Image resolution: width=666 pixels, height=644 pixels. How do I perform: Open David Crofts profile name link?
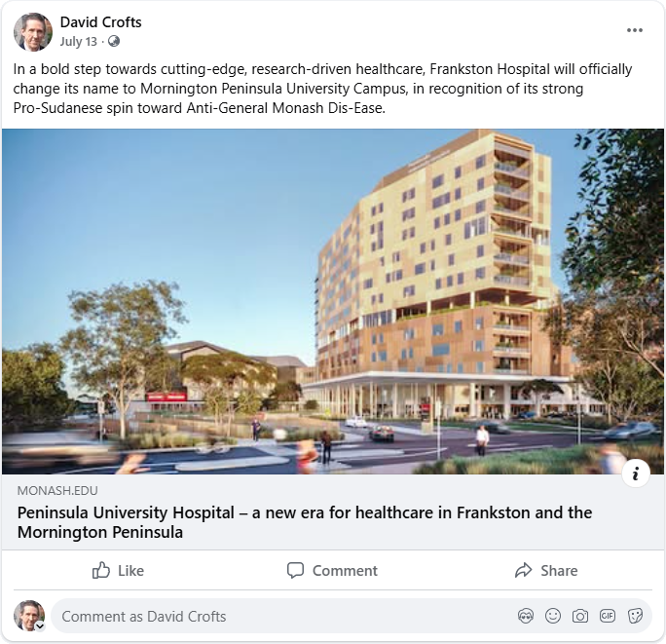[100, 22]
